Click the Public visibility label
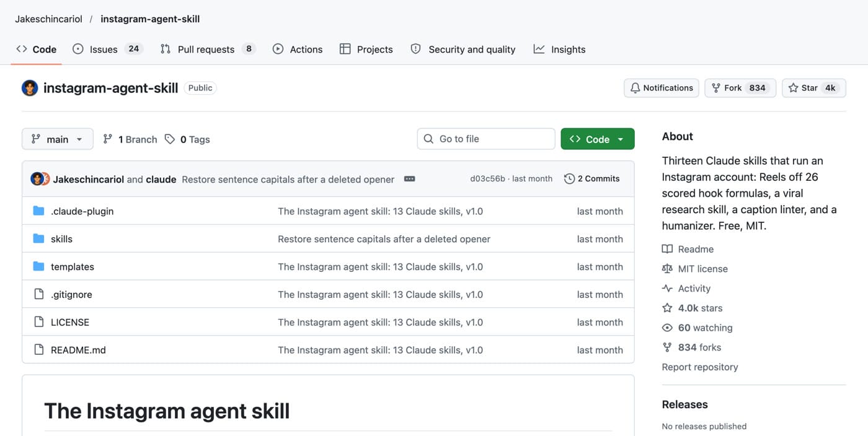Image resolution: width=868 pixels, height=436 pixels. pos(200,88)
